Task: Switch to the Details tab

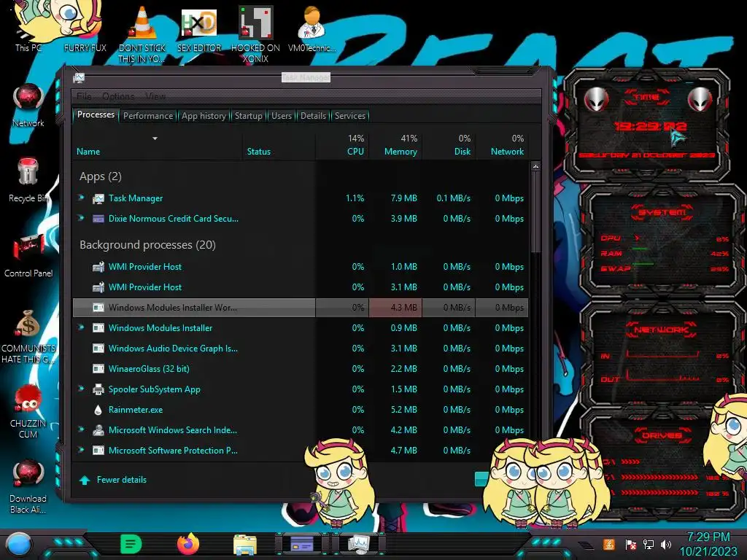Action: coord(313,116)
